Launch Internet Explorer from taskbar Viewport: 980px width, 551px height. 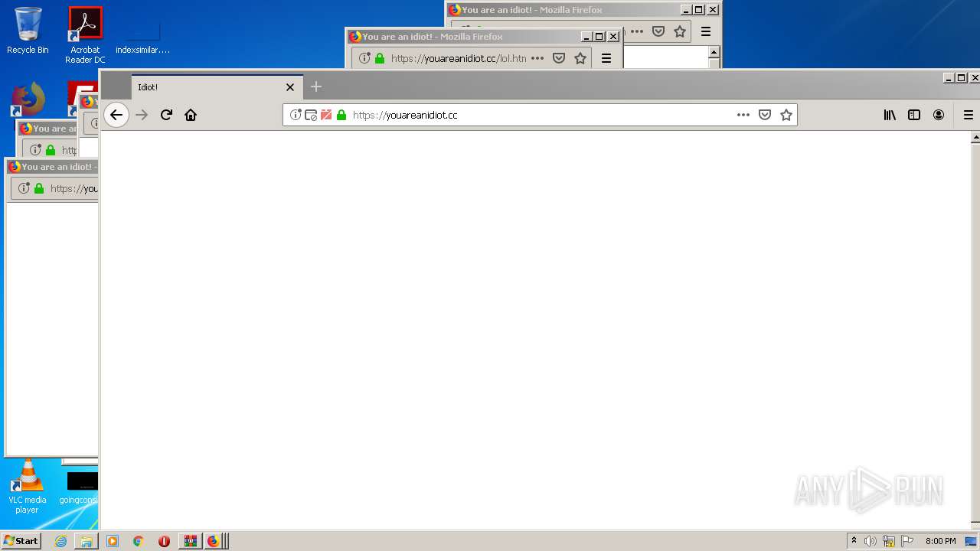point(60,541)
